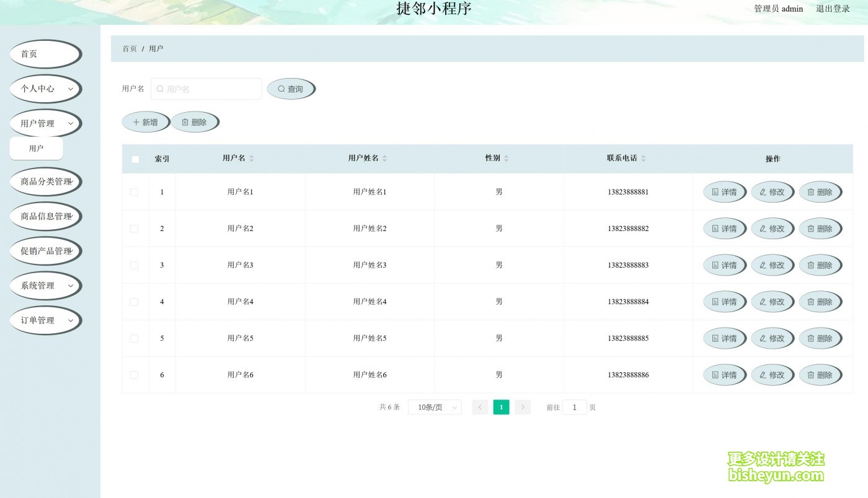Expand the 商品分类管理 sidebar menu
This screenshot has height=498, width=868.
(x=45, y=181)
